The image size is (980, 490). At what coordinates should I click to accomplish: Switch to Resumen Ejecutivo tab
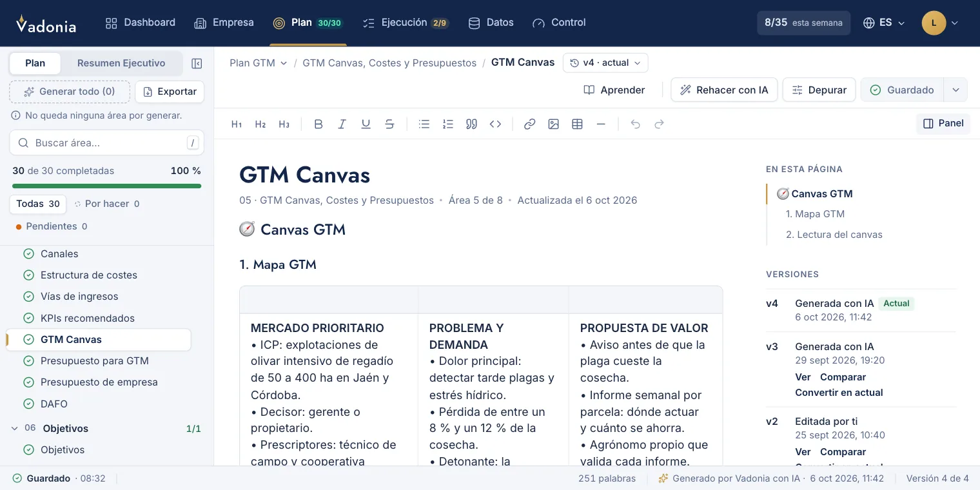coord(121,63)
